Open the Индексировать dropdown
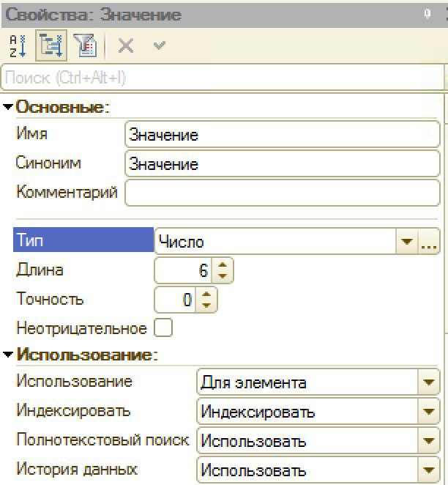Image resolution: width=448 pixels, height=485 pixels. coord(428,412)
